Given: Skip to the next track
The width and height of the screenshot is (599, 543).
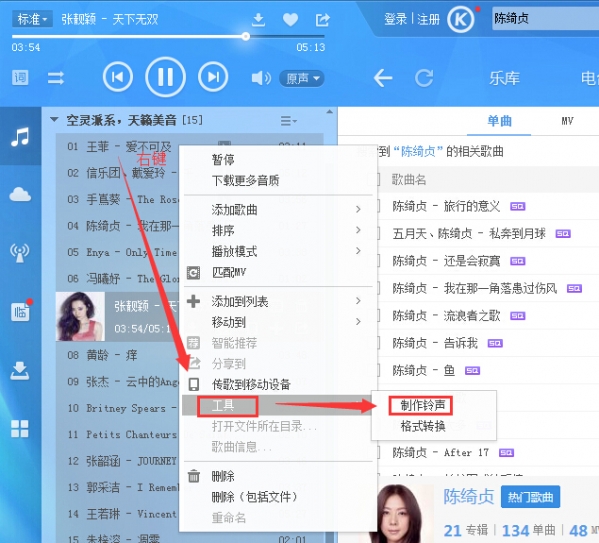Looking at the screenshot, I should point(213,77).
